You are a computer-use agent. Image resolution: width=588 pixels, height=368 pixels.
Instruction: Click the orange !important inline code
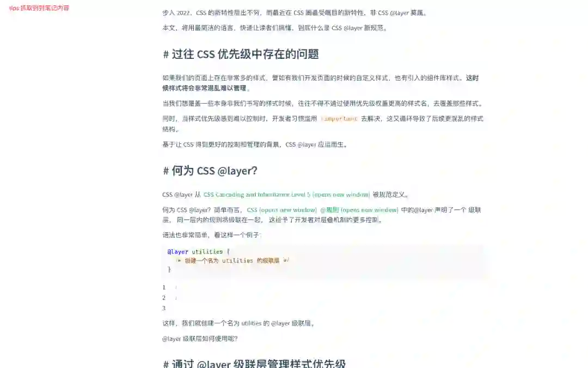(339, 119)
